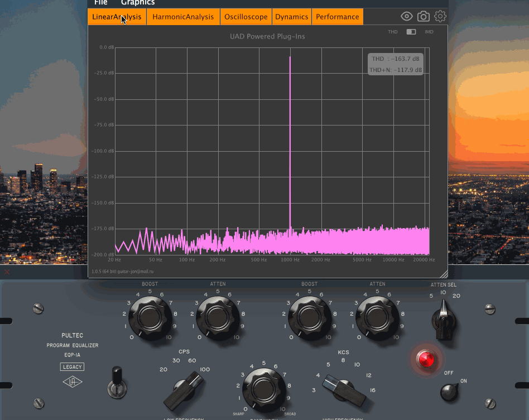Click the 20000 Hz axis label
Viewport: 529px width, 420px height.
click(x=424, y=260)
